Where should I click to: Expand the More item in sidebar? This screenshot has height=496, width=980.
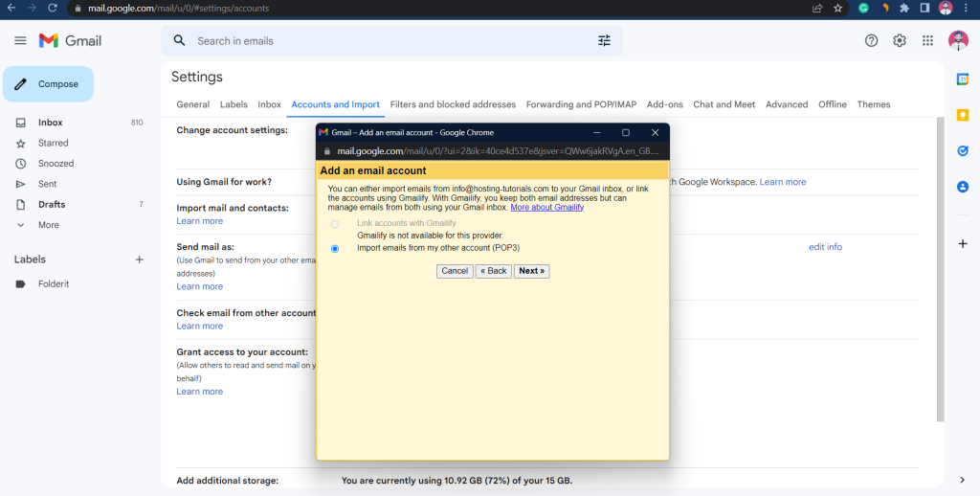[49, 225]
